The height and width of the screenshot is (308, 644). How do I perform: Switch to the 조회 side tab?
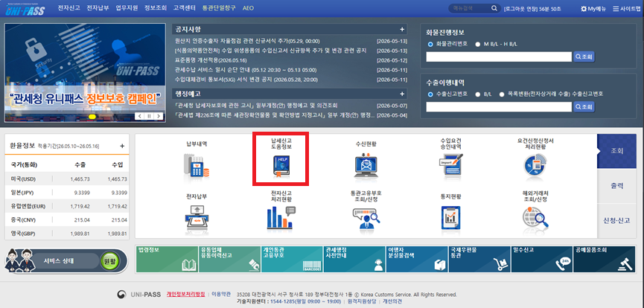[617, 151]
